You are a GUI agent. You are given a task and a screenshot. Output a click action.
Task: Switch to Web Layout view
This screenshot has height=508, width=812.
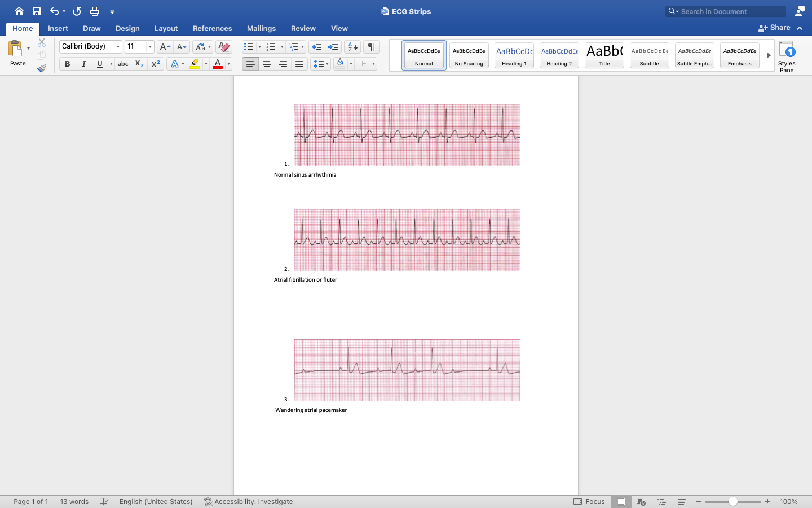click(x=641, y=501)
